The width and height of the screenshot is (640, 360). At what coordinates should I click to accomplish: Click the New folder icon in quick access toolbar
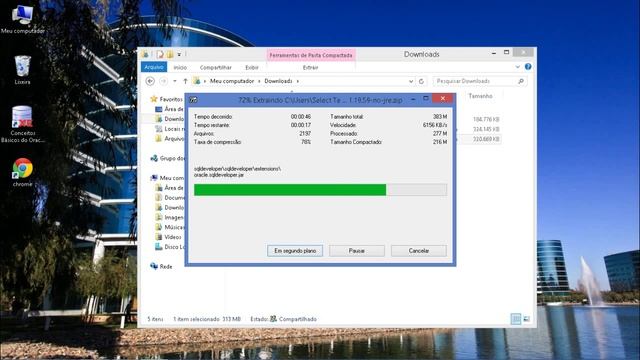point(170,54)
